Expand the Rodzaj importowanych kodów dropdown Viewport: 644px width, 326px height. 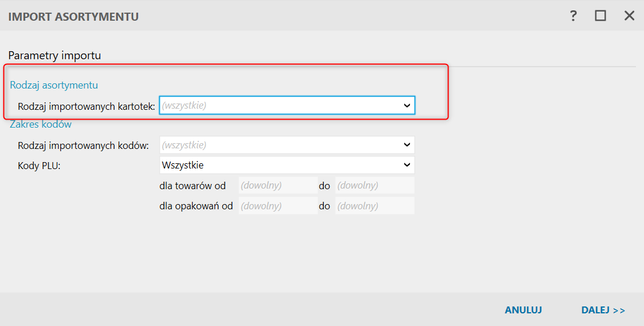click(x=287, y=145)
